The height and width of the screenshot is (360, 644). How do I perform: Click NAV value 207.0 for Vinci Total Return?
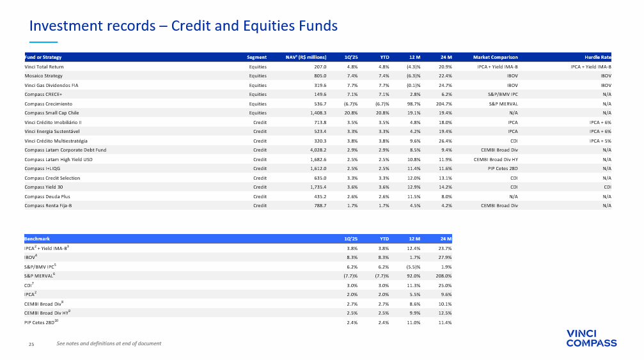[320, 67]
